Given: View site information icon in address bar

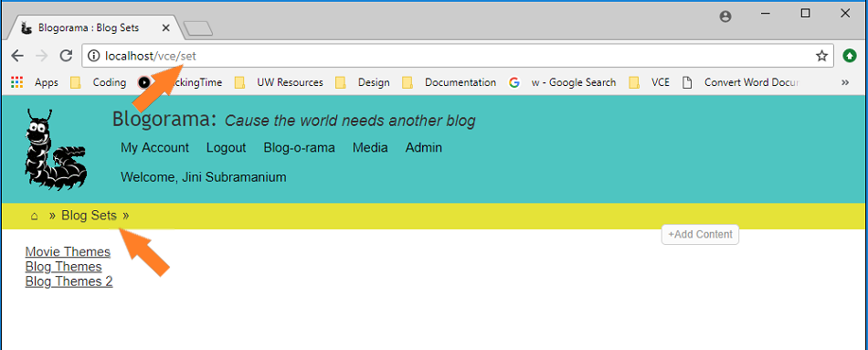Looking at the screenshot, I should [94, 56].
